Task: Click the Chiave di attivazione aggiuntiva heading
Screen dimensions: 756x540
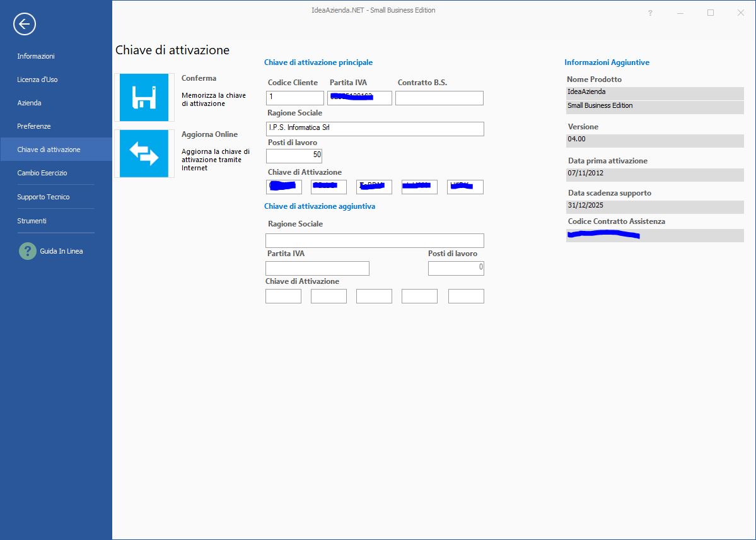Action: pos(320,206)
